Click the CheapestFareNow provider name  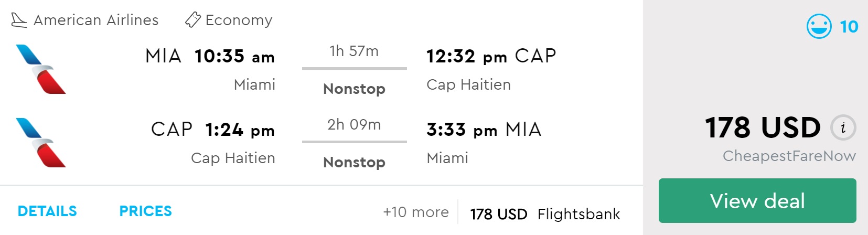pyautogui.click(x=789, y=156)
